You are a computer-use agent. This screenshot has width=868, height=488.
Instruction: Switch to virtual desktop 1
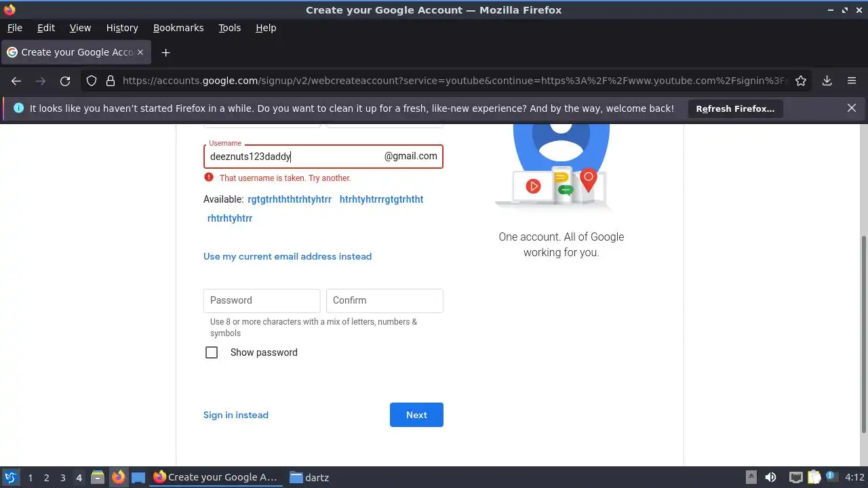pyautogui.click(x=30, y=477)
